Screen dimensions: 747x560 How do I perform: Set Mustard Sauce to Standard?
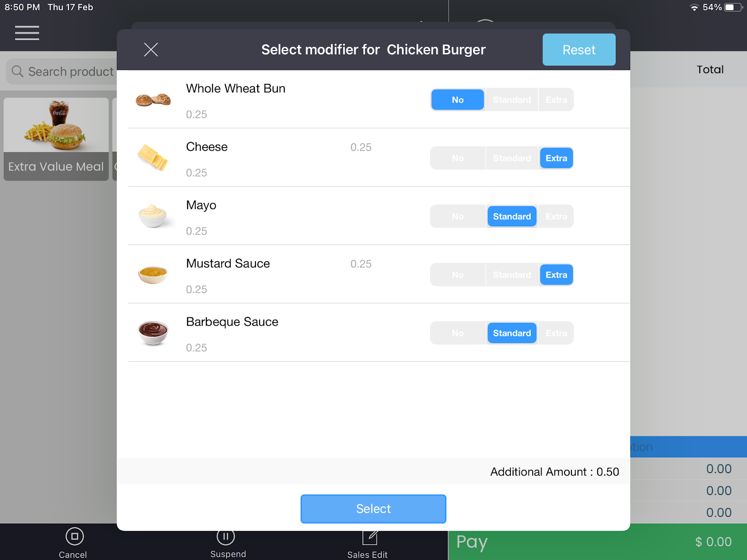click(x=512, y=275)
